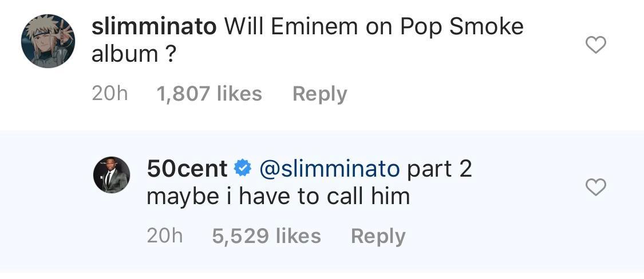Open 50cent's profile picture
Image resolution: width=644 pixels, height=279 pixels.
tap(112, 174)
